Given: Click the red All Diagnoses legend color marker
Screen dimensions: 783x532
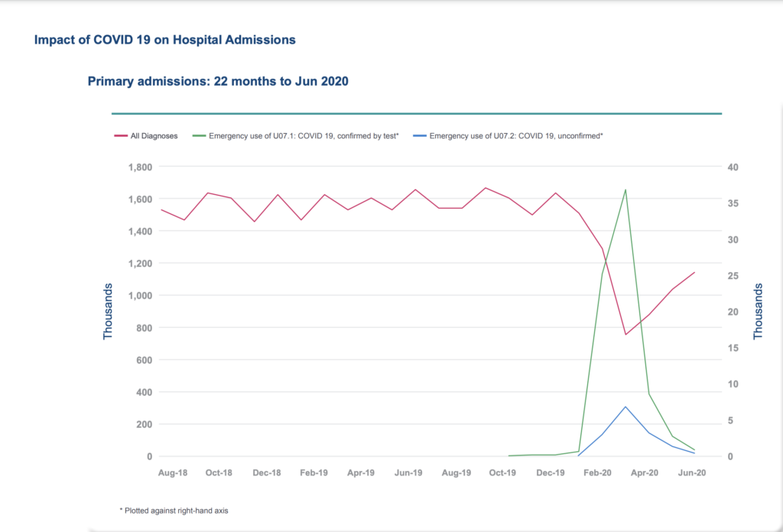Looking at the screenshot, I should [x=120, y=136].
